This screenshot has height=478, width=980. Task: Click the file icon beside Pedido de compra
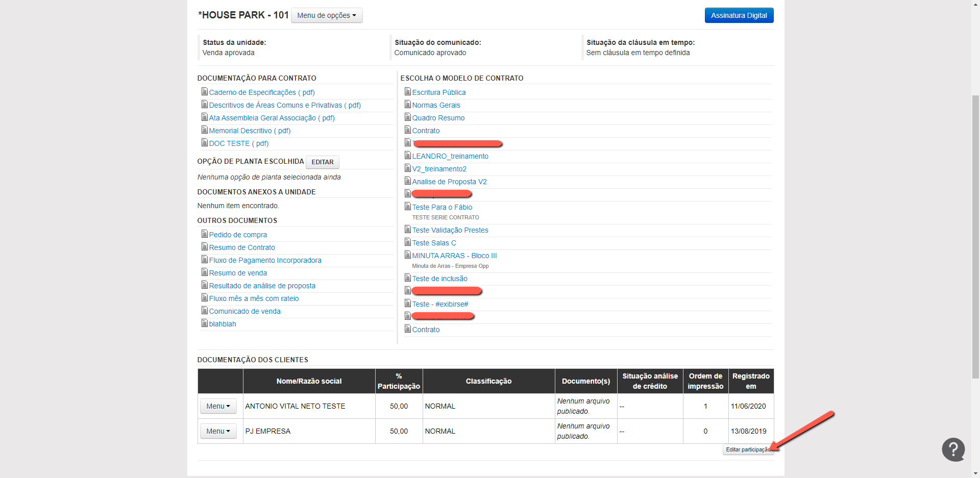pyautogui.click(x=204, y=234)
